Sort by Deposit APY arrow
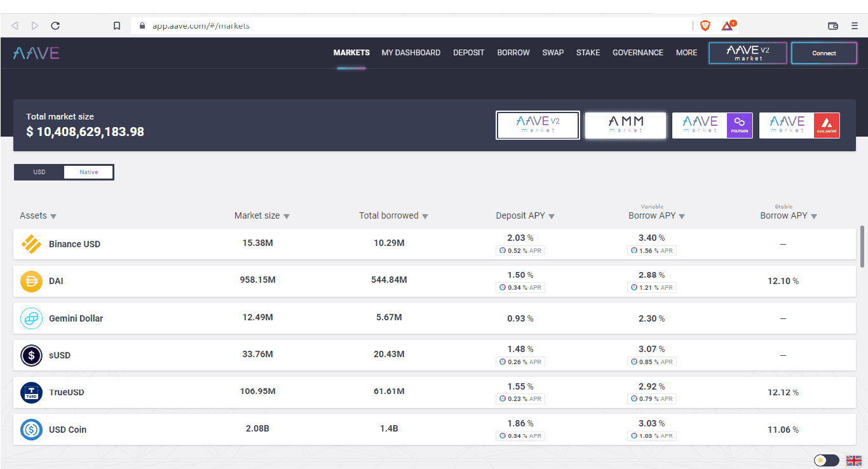Viewport: 868px width, 469px height. pyautogui.click(x=552, y=217)
